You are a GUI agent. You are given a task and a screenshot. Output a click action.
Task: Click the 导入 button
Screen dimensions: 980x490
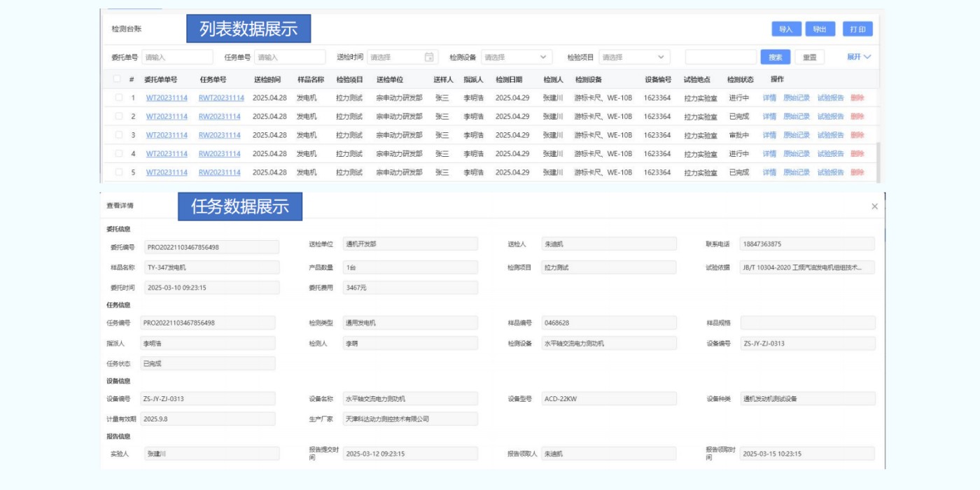(785, 29)
